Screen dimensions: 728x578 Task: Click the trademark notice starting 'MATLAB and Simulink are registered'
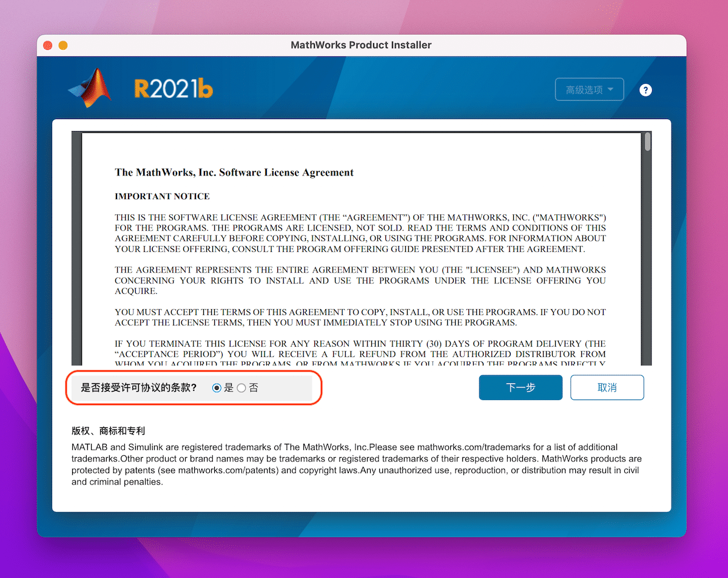click(x=357, y=464)
